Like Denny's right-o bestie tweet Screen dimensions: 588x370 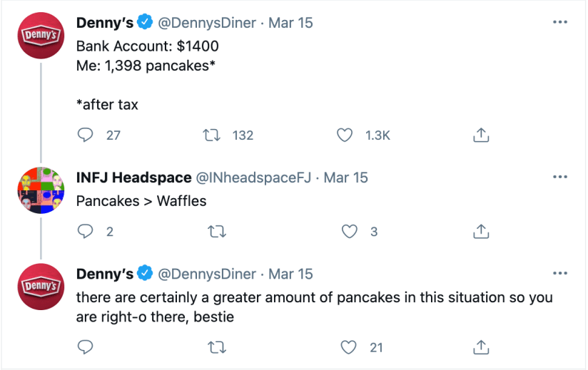[349, 347]
